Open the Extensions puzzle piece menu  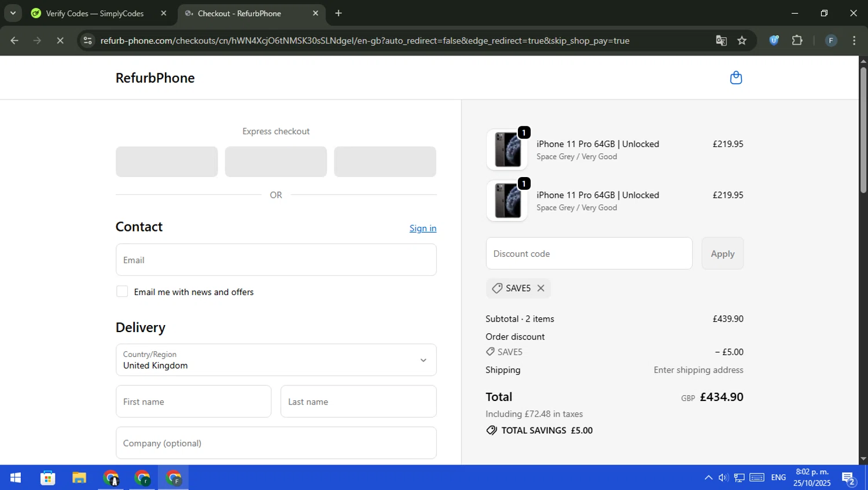pyautogui.click(x=797, y=40)
